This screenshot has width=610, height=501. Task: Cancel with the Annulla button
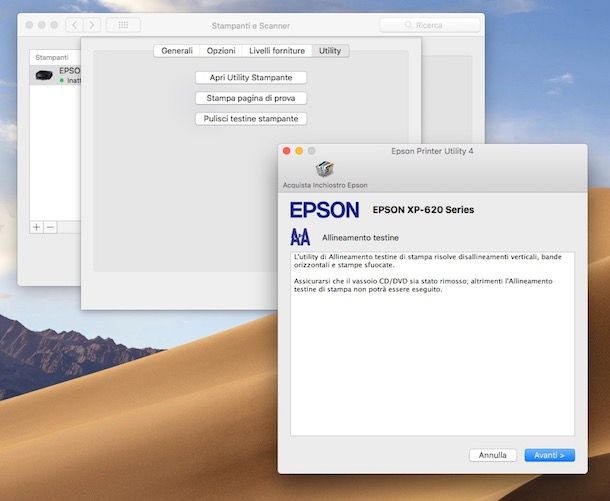tap(493, 455)
